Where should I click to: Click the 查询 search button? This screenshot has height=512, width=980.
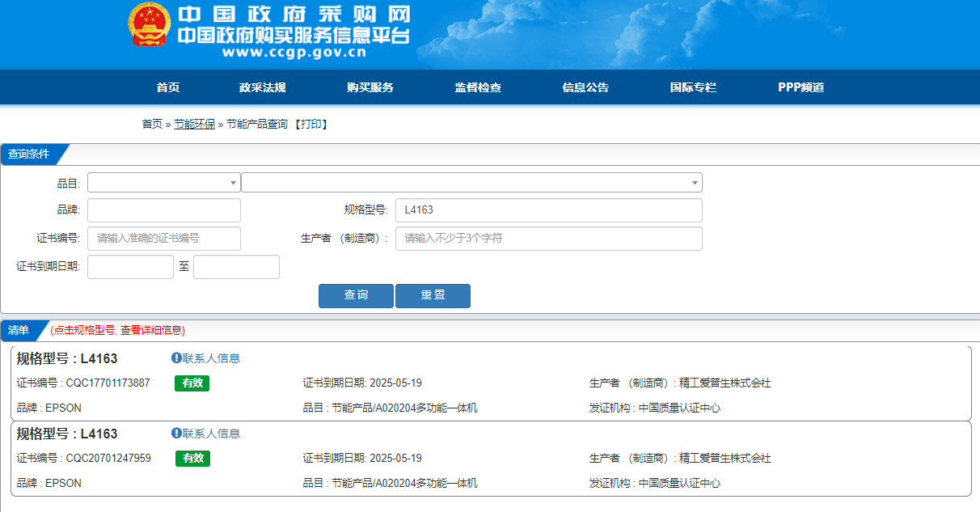tap(356, 296)
